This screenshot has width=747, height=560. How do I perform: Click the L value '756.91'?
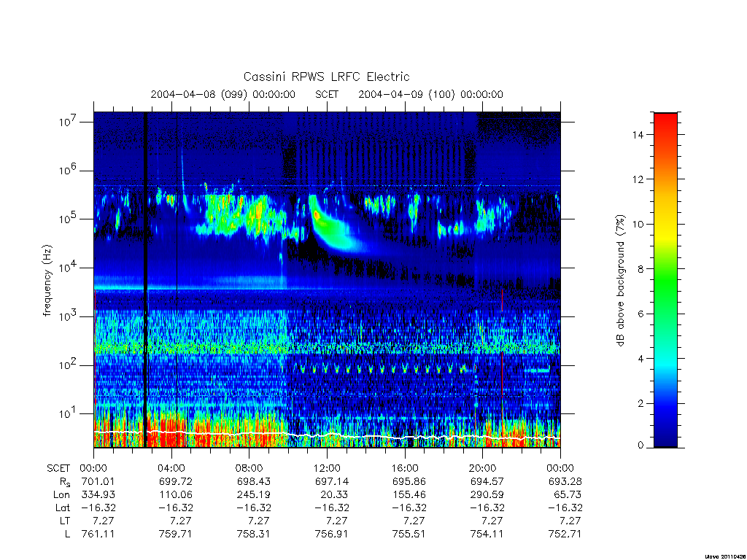click(332, 534)
